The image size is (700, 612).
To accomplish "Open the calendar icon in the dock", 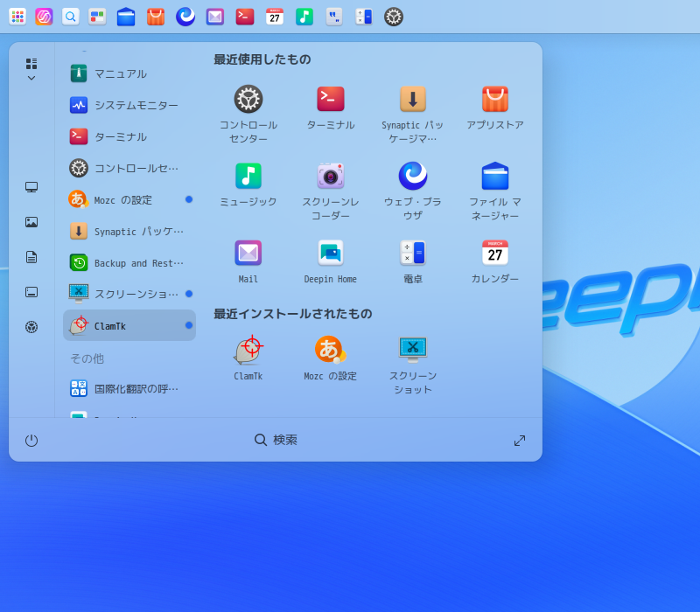I will pyautogui.click(x=275, y=17).
